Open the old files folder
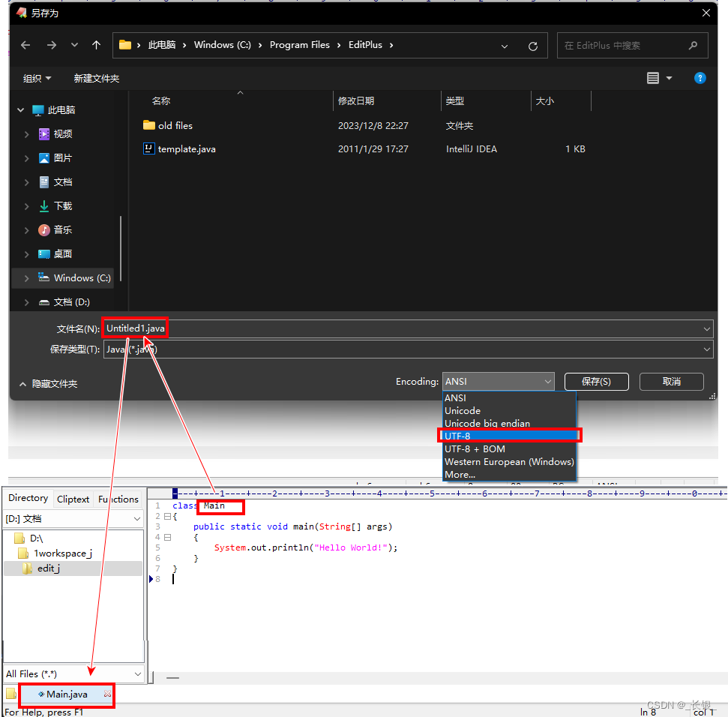The width and height of the screenshot is (728, 717). click(x=174, y=125)
